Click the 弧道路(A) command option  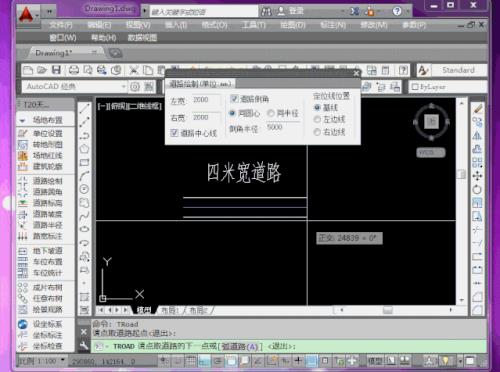click(x=240, y=347)
